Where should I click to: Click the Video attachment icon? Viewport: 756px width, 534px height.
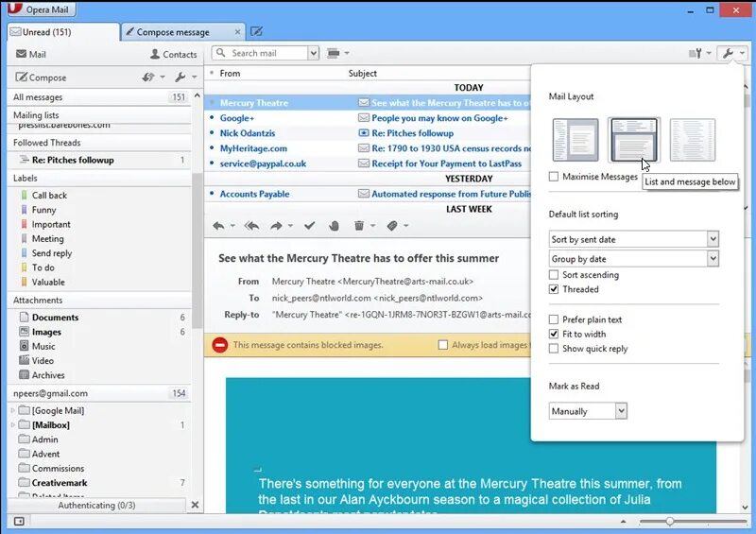coord(25,360)
